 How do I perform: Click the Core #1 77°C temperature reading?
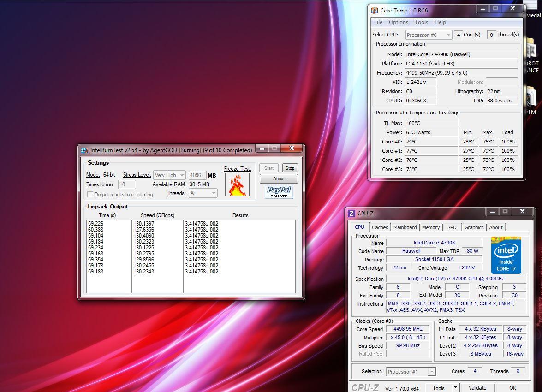point(431,151)
